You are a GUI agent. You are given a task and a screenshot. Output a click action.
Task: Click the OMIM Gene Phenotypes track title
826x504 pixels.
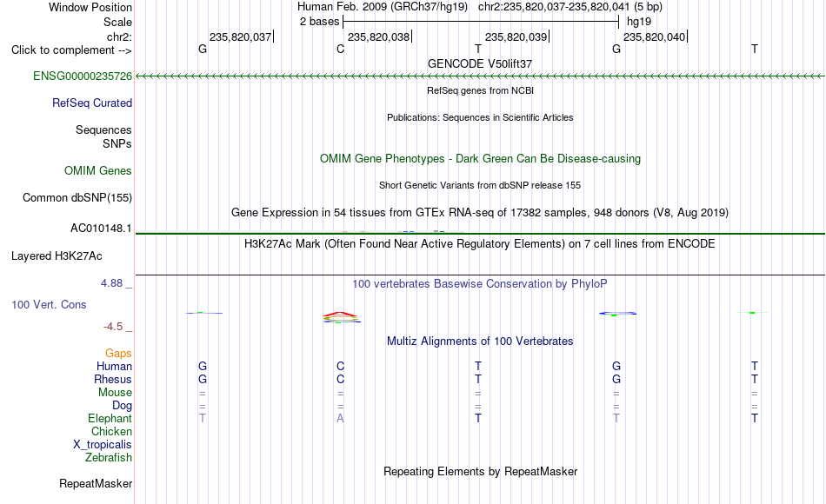point(480,158)
